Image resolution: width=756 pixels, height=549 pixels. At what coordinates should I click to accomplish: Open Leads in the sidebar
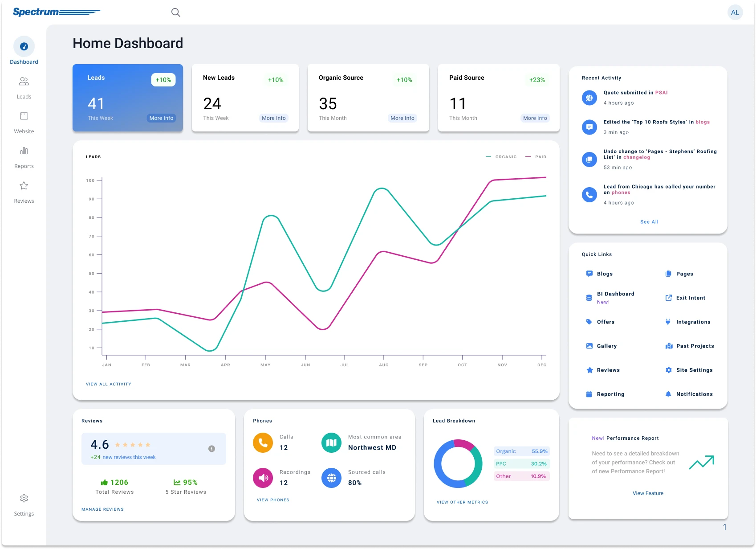pos(24,88)
